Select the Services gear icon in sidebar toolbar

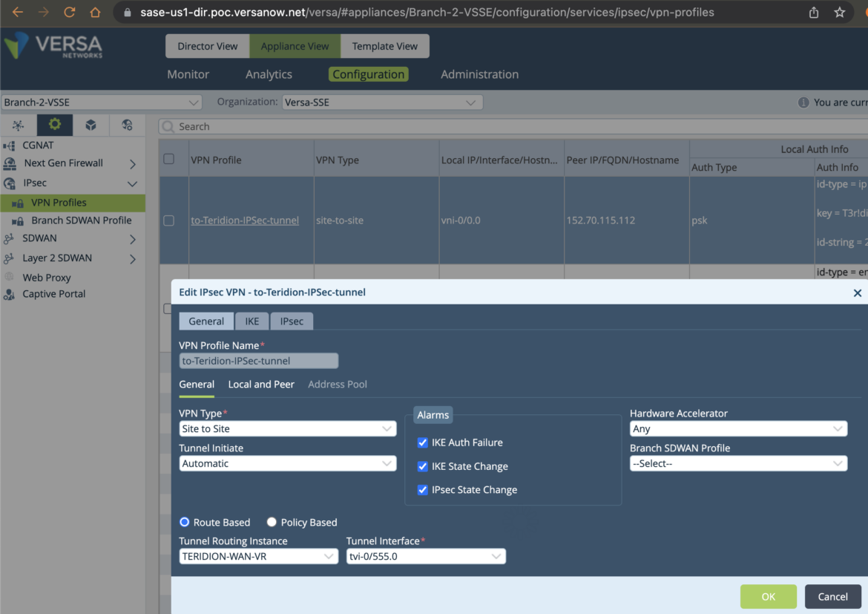coord(54,125)
